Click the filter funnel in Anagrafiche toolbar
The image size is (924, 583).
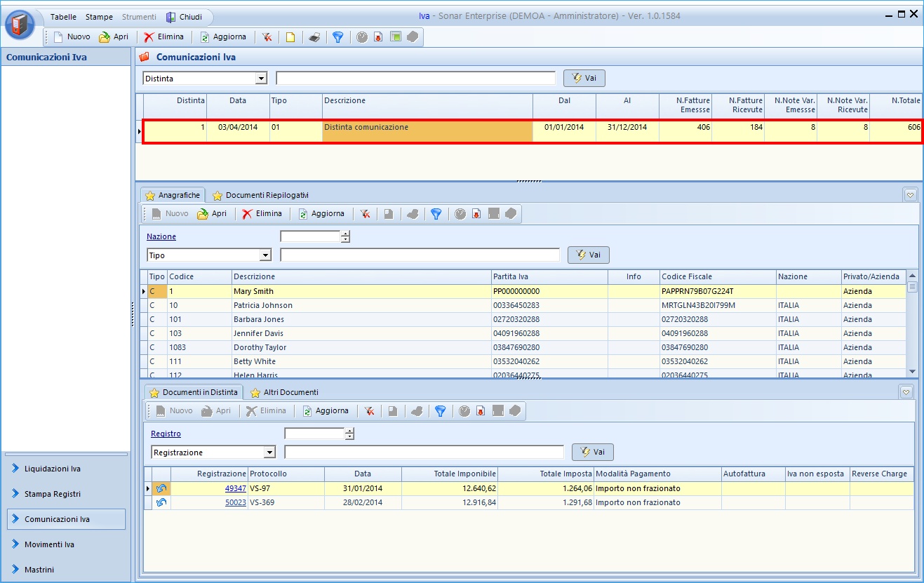(436, 214)
